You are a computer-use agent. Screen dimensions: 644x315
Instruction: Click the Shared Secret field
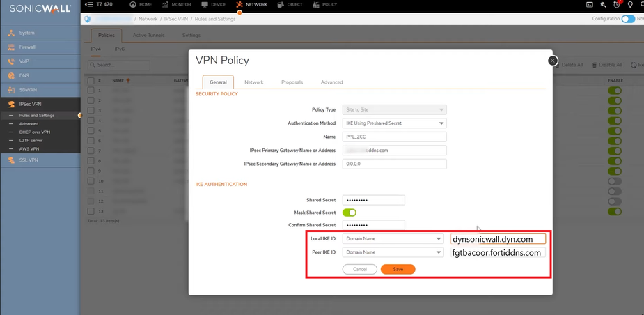(x=374, y=200)
